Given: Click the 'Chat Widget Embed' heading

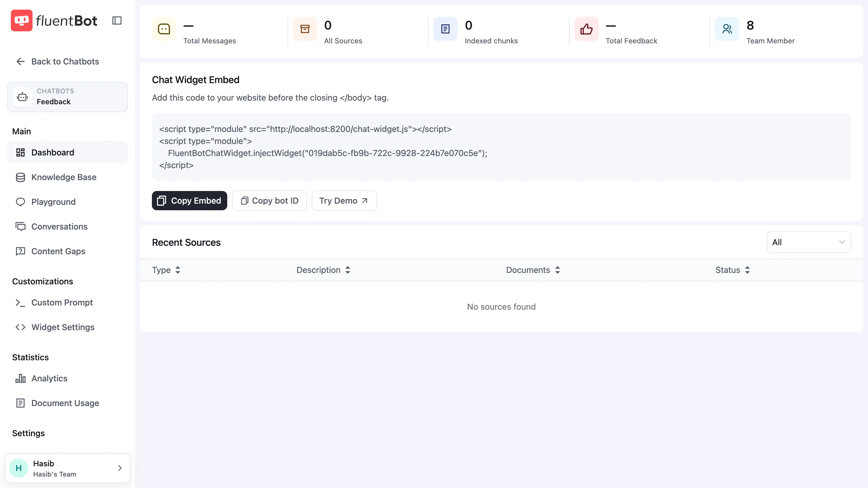Looking at the screenshot, I should click(195, 80).
